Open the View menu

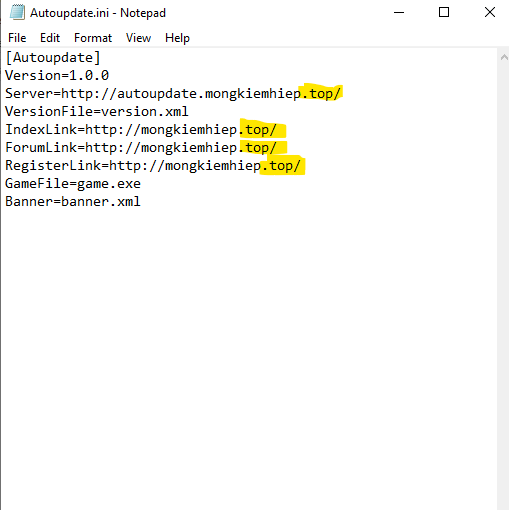pos(138,38)
